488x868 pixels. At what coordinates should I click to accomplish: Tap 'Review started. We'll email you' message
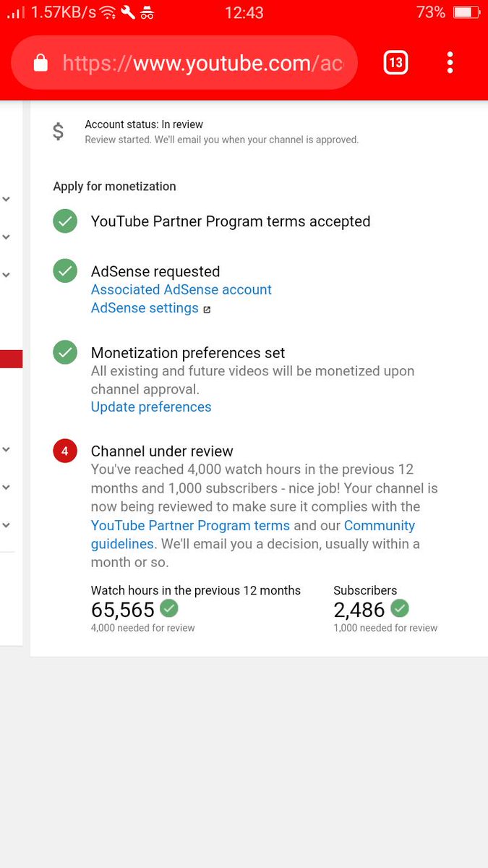click(x=222, y=140)
